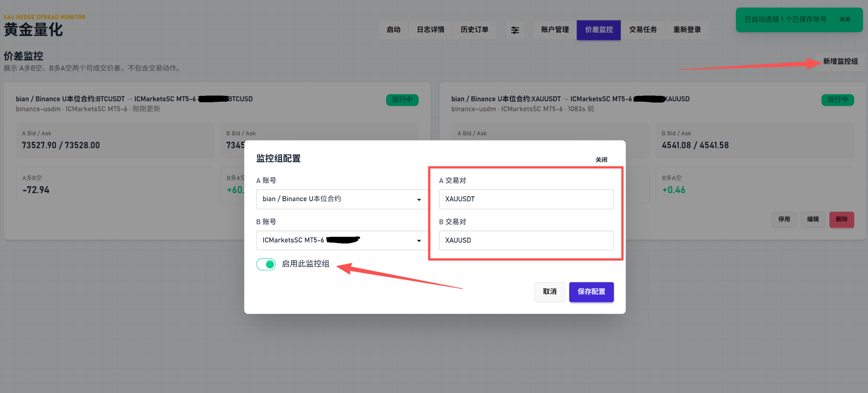Screen dimensions: 868x393
Task: Focus the B 交易对 input with XAUUSD
Action: click(526, 240)
